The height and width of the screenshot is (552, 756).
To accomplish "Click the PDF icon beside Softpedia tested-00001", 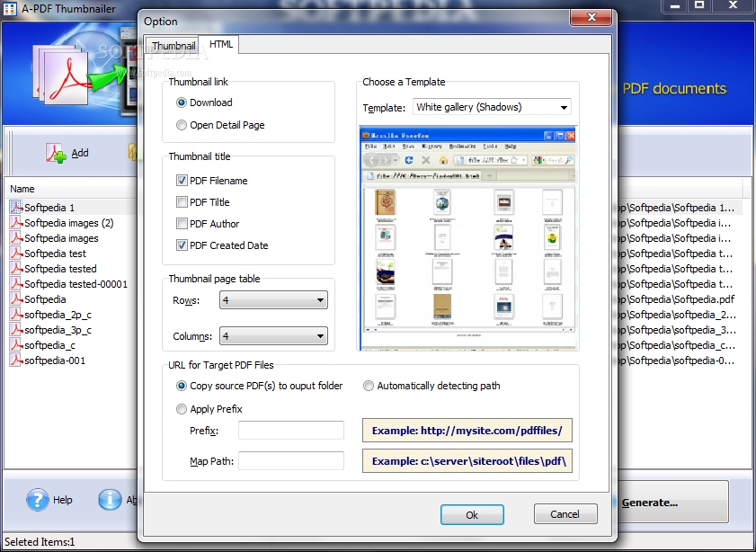I will click(x=16, y=284).
